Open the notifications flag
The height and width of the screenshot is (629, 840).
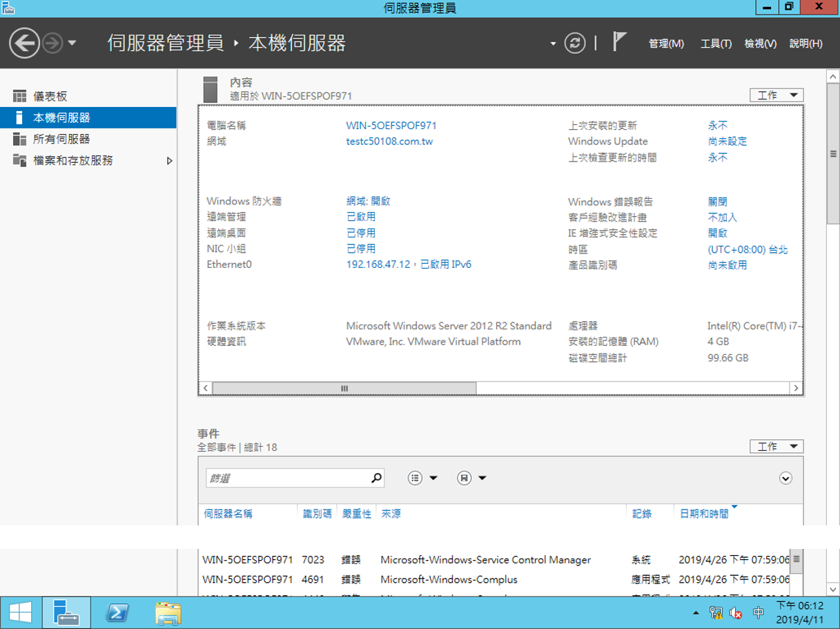619,42
